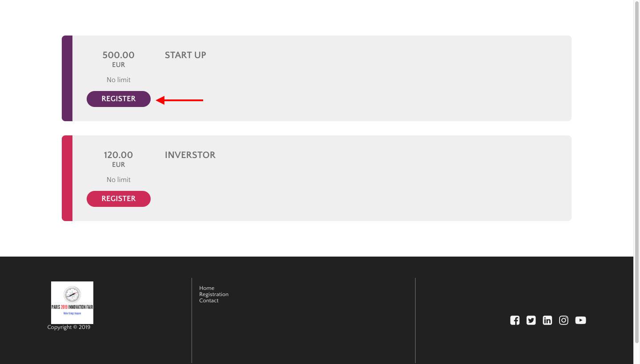Go to the Home footer link
Screen dimensions: 640x364
click(207, 288)
